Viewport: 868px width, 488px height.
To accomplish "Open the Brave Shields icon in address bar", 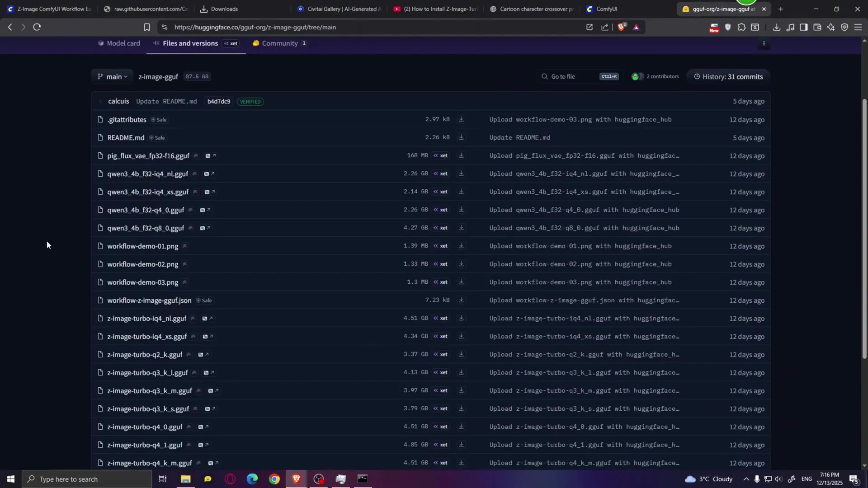I will click(x=622, y=27).
